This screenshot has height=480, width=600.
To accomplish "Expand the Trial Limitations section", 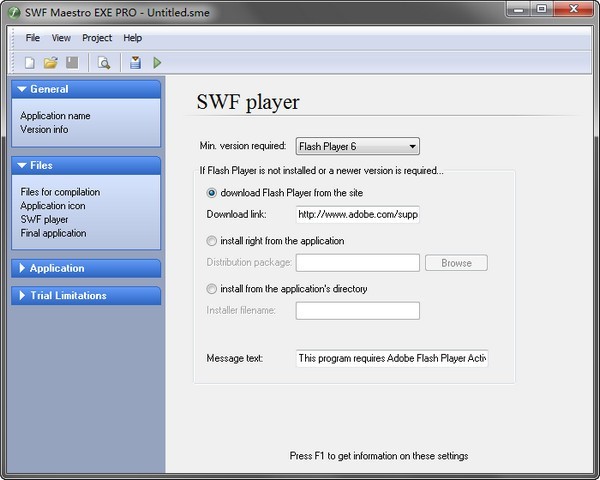I will 85,295.
